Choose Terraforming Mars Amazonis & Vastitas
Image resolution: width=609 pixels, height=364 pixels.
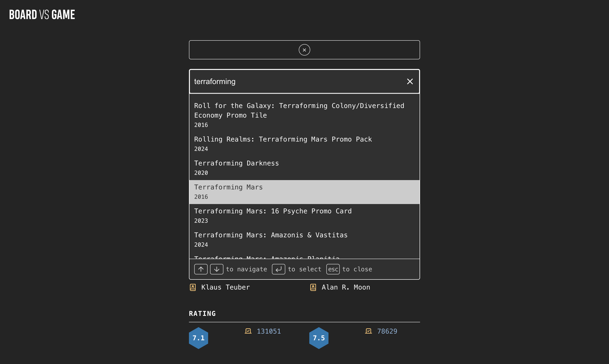pos(304,240)
